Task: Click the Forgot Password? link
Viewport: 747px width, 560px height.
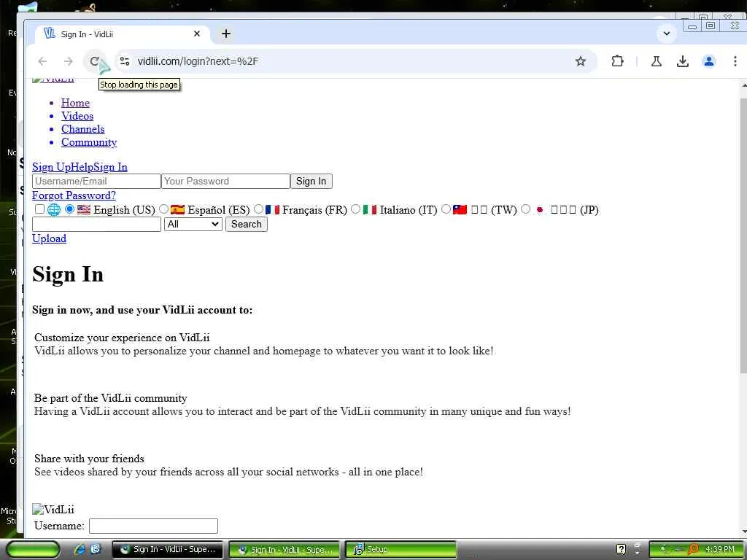Action: [x=74, y=195]
